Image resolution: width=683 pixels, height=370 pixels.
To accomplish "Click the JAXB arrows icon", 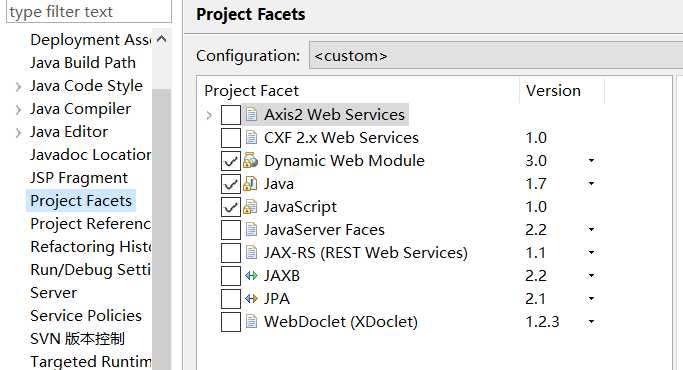I will [251, 275].
